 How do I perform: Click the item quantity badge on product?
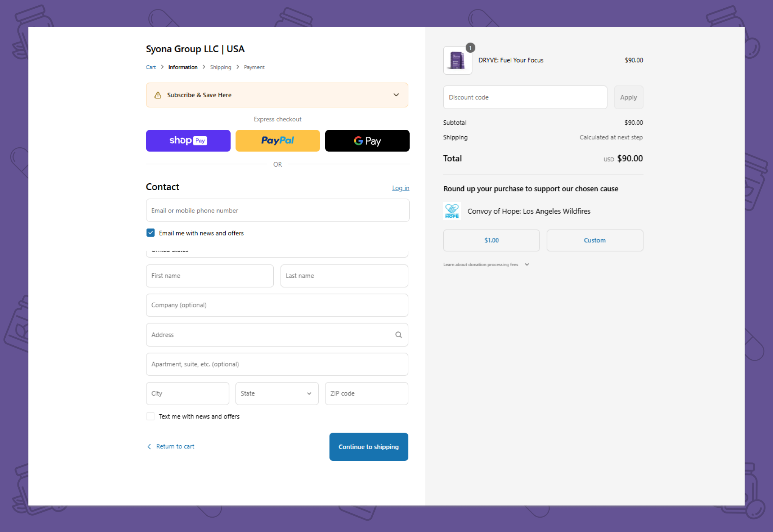[x=470, y=48]
